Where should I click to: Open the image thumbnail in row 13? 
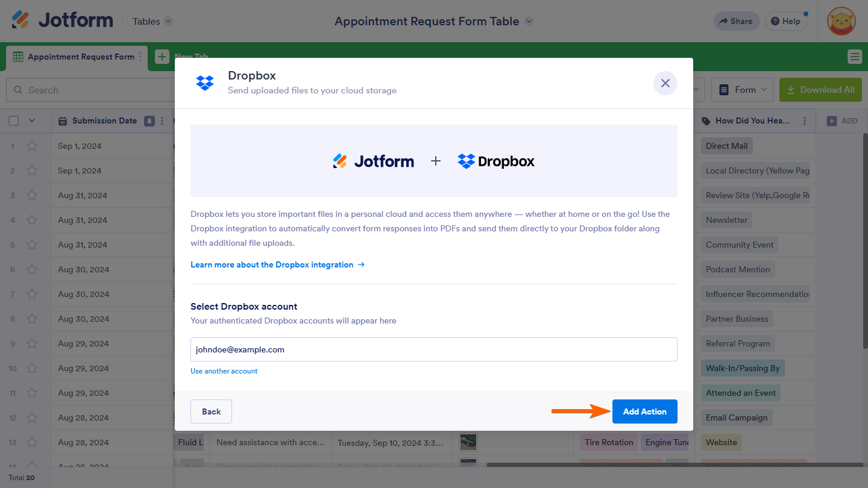click(x=468, y=442)
